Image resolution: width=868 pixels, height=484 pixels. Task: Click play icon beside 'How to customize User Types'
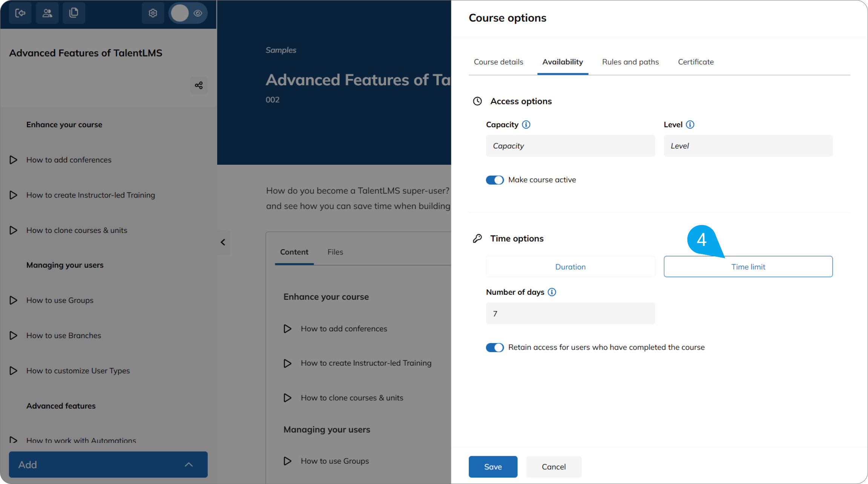pos(13,371)
